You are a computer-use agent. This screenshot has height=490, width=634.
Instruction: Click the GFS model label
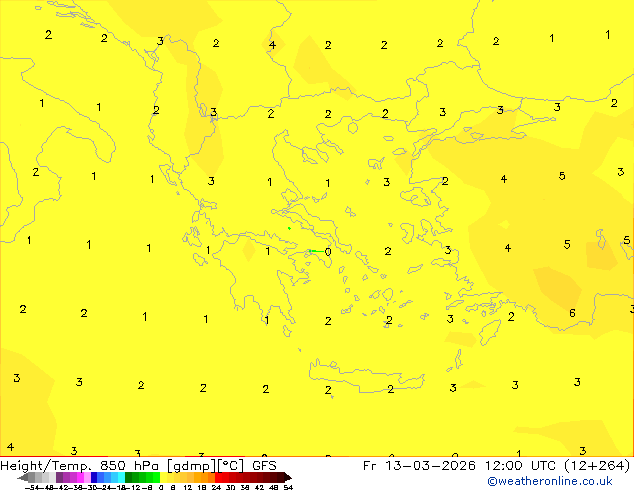265,465
